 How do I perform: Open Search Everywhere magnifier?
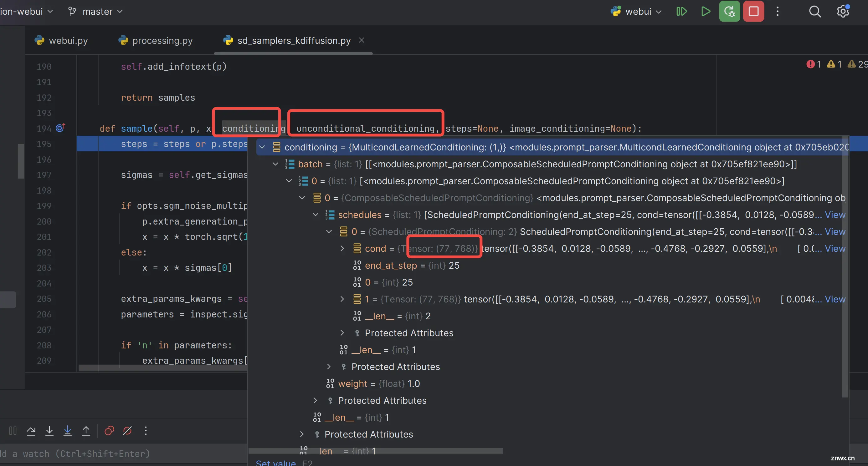(x=815, y=12)
